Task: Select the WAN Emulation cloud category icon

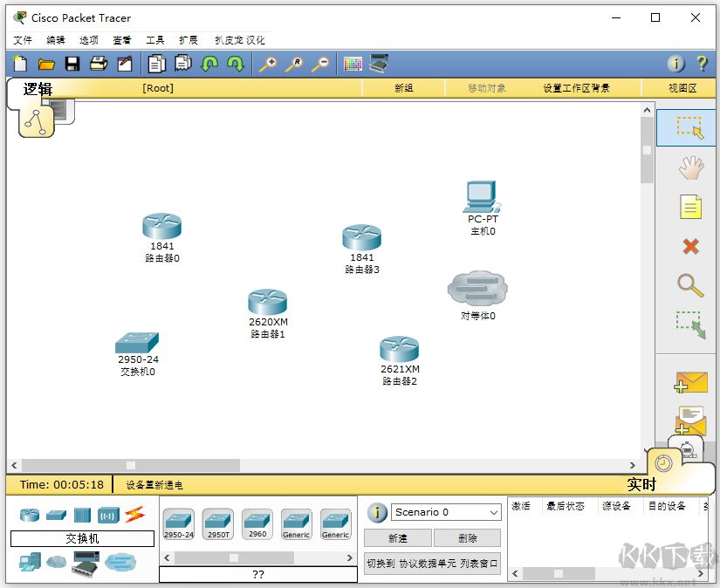Action: [57, 561]
